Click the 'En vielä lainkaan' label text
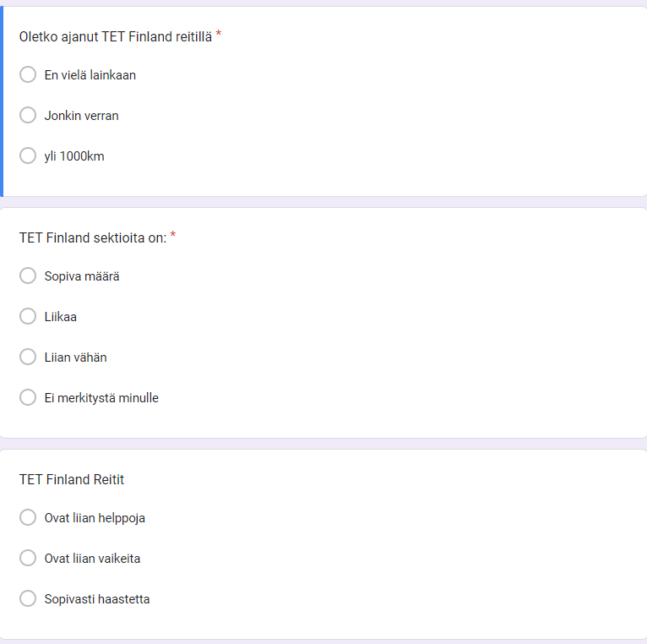This screenshot has height=644, width=647. (90, 75)
